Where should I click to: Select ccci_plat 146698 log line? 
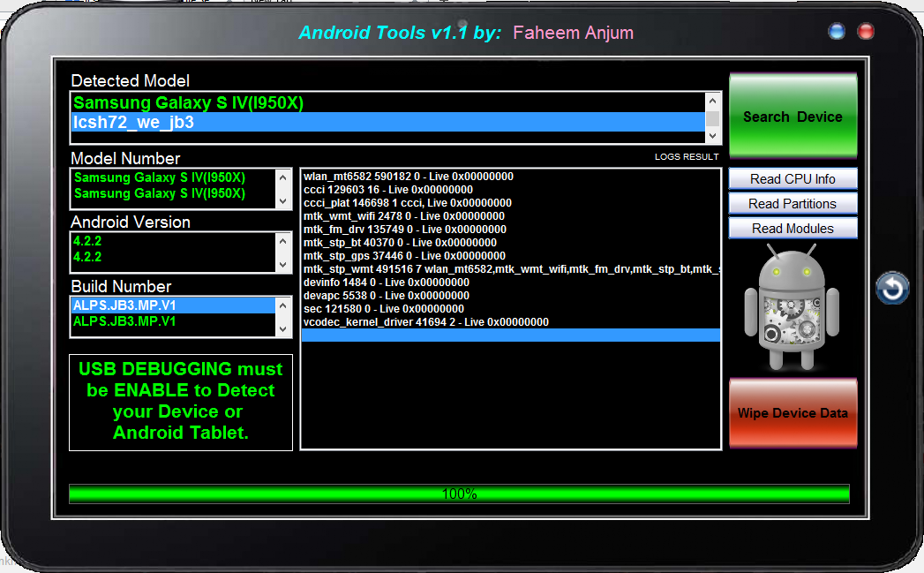(510, 203)
